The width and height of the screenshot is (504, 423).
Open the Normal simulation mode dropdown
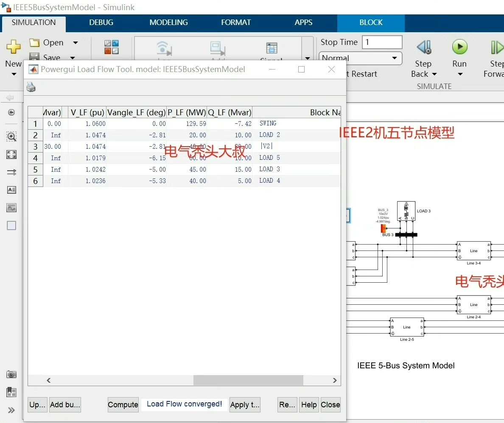(360, 58)
